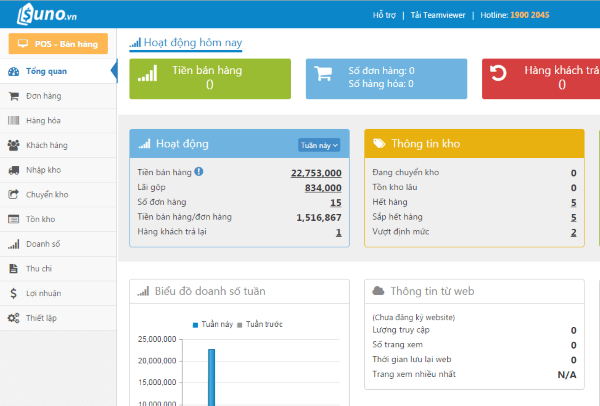Image resolution: width=600 pixels, height=406 pixels.
Task: Click the barcode icon beside Hàng hóa
Action: pyautogui.click(x=14, y=121)
